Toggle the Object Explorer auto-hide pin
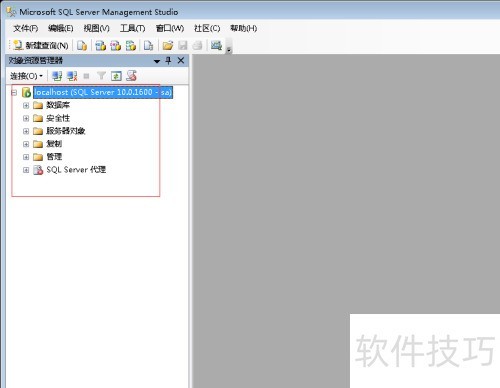Image resolution: width=500 pixels, height=388 pixels. tap(168, 60)
